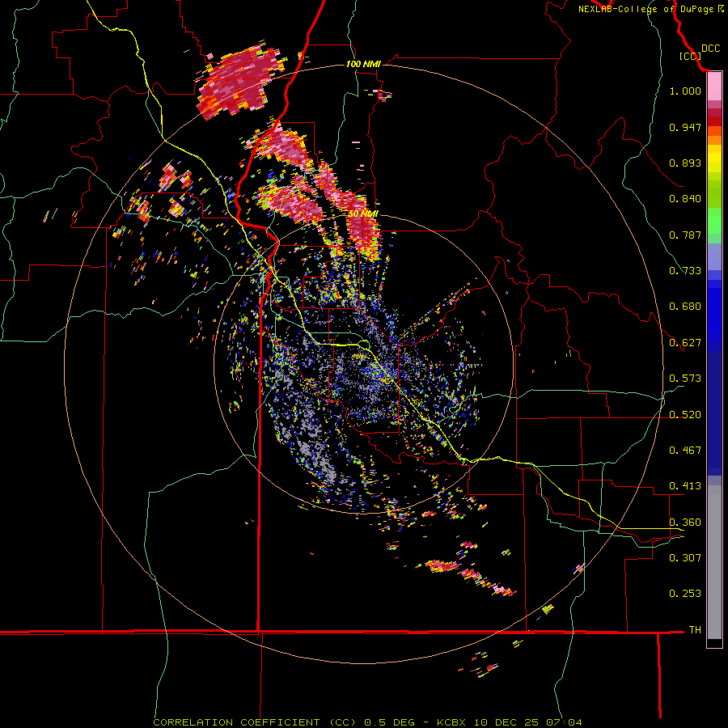
Task: Click the 0.680 legend value
Action: pyautogui.click(x=685, y=307)
